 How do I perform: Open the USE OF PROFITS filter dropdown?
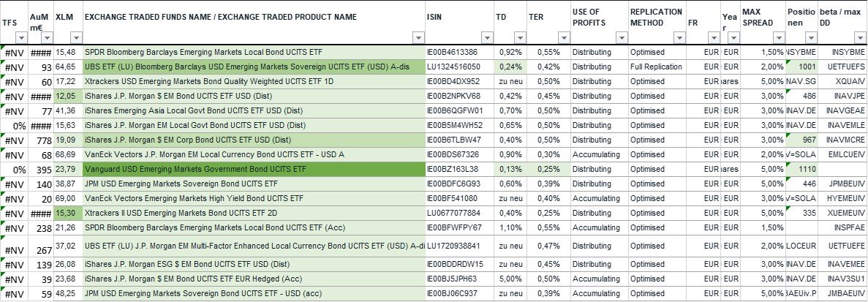coord(620,38)
